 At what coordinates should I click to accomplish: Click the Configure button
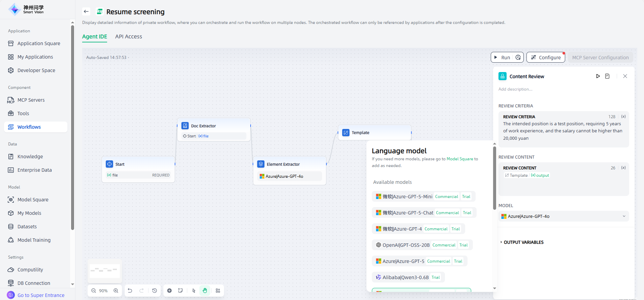pyautogui.click(x=546, y=58)
